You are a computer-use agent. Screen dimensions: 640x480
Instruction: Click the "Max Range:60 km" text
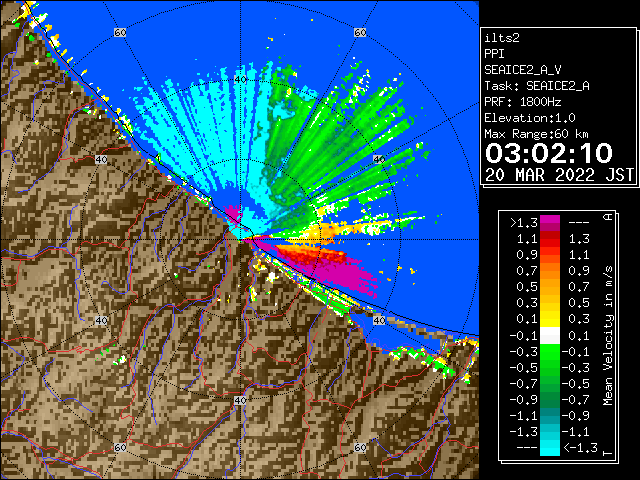(536, 134)
